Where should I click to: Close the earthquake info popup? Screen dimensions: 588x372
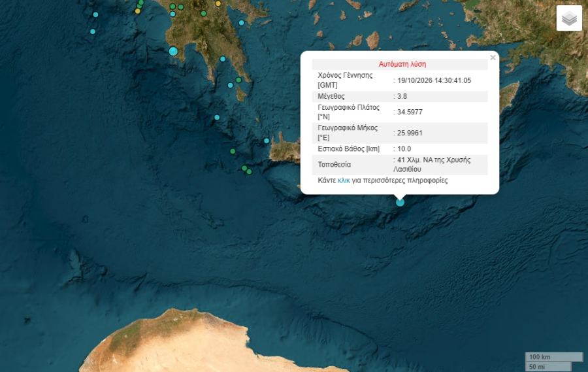pyautogui.click(x=493, y=58)
